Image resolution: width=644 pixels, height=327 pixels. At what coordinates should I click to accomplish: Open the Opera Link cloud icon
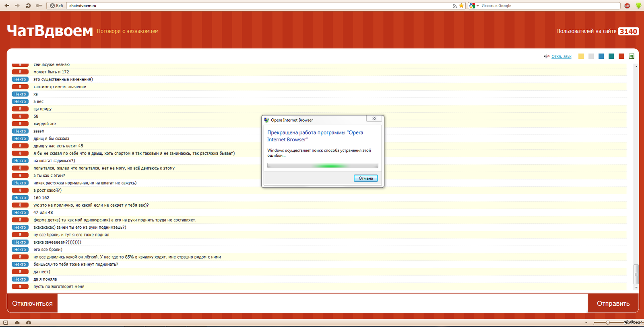click(x=17, y=323)
